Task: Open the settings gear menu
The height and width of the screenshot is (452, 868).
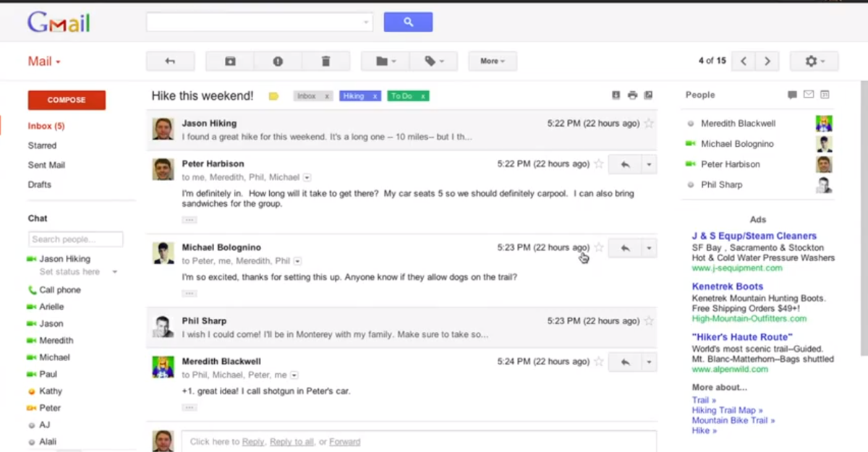Action: (x=814, y=61)
